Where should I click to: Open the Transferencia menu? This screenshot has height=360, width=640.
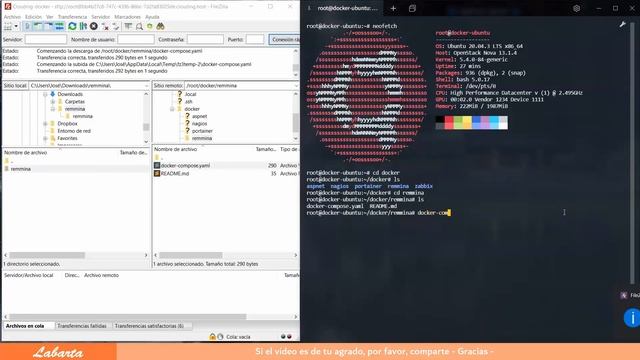[x=72, y=17]
